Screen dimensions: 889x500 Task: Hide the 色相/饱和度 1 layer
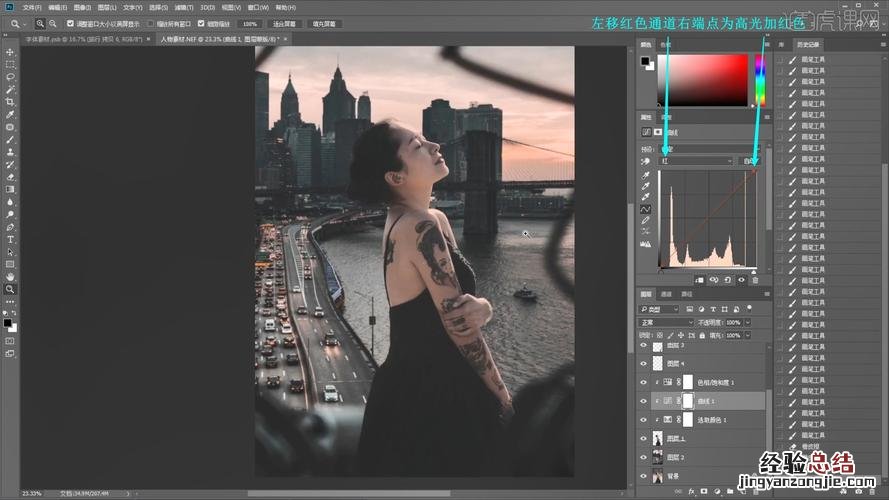[x=643, y=382]
